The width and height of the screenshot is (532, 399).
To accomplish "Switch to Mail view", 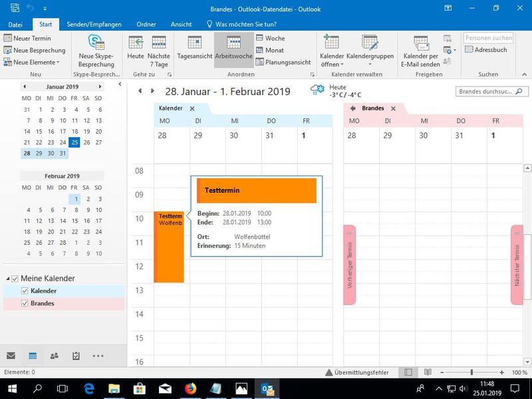I will pos(11,356).
